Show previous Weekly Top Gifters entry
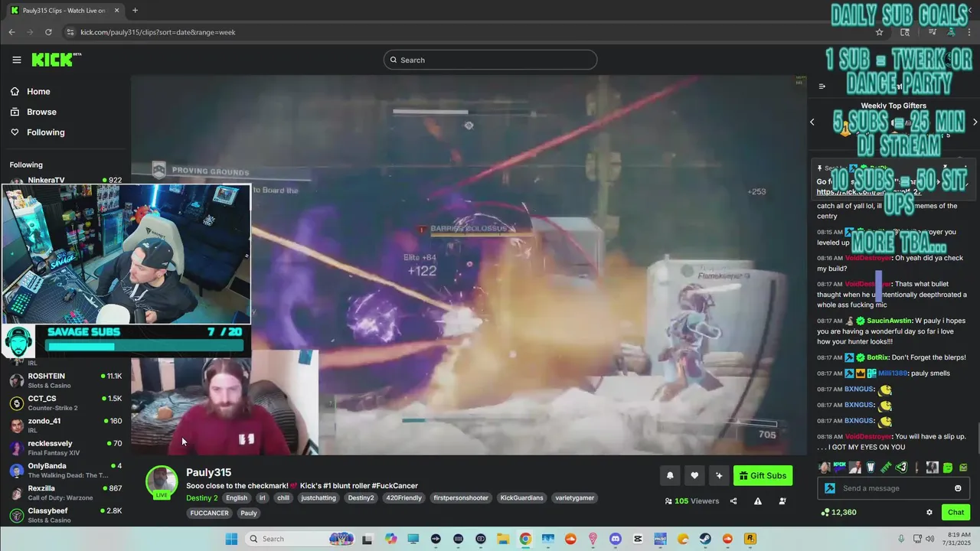 [812, 122]
